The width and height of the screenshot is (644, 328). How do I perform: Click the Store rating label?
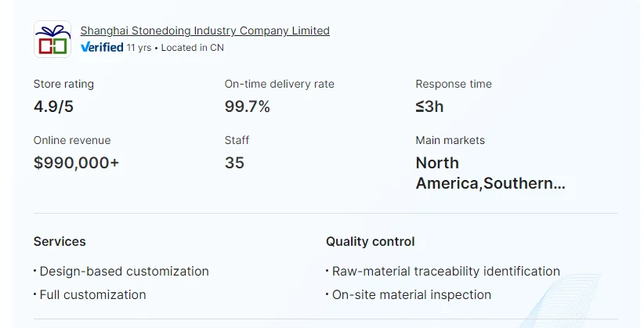tap(63, 84)
